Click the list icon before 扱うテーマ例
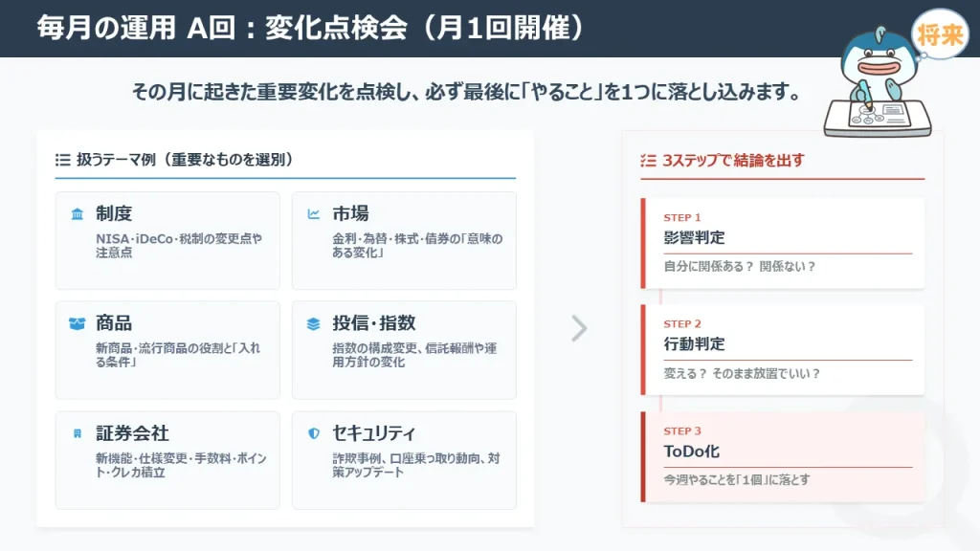 coord(63,160)
